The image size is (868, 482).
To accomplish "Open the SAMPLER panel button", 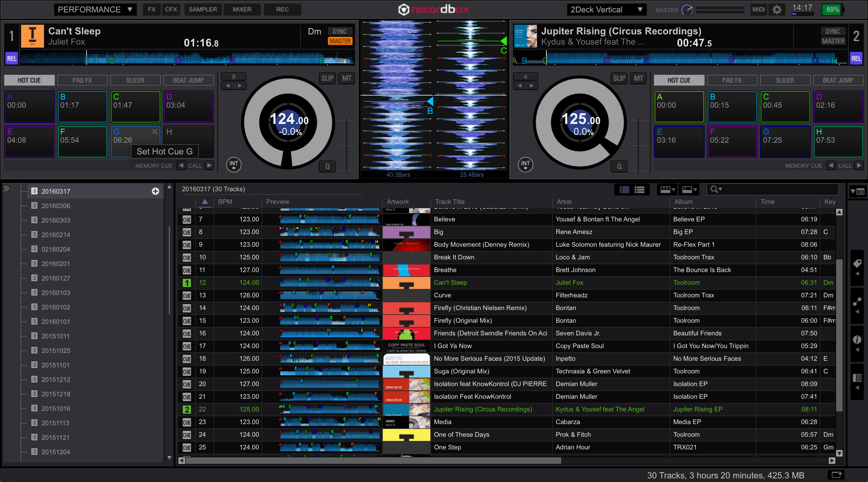I will coord(203,9).
